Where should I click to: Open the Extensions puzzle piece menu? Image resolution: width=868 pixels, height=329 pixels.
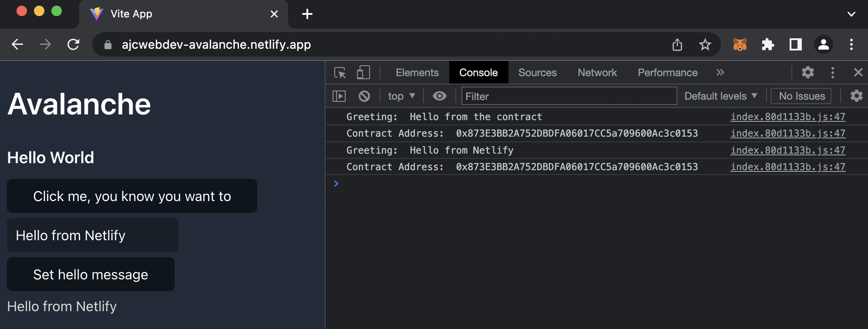(767, 44)
